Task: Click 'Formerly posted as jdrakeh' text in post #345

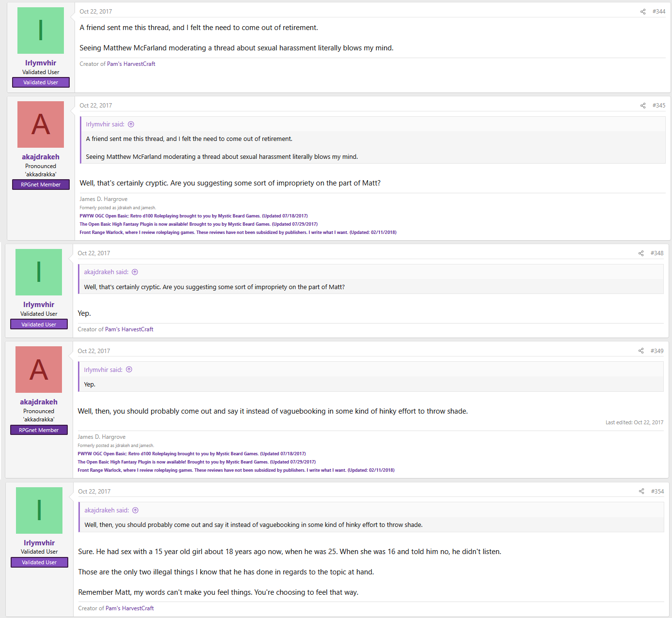Action: (x=118, y=208)
